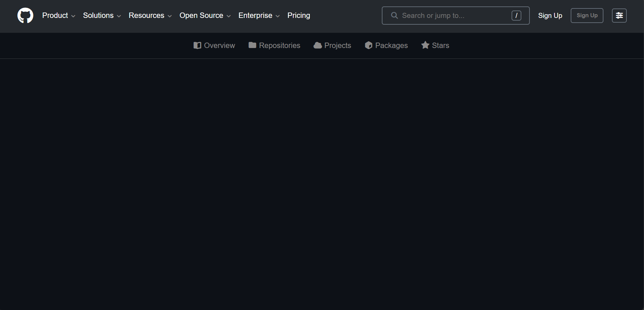644x310 pixels.
Task: Expand the Open Source dropdown
Action: (x=204, y=15)
